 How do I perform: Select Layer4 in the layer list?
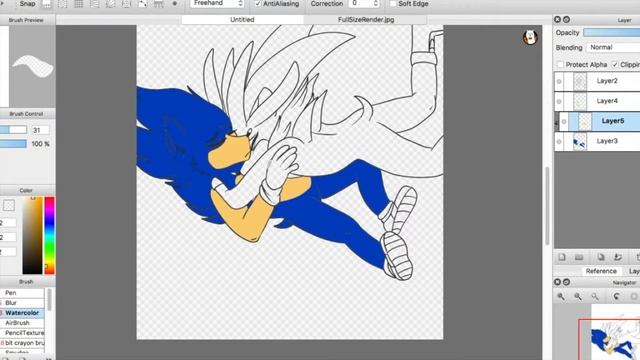[597, 101]
